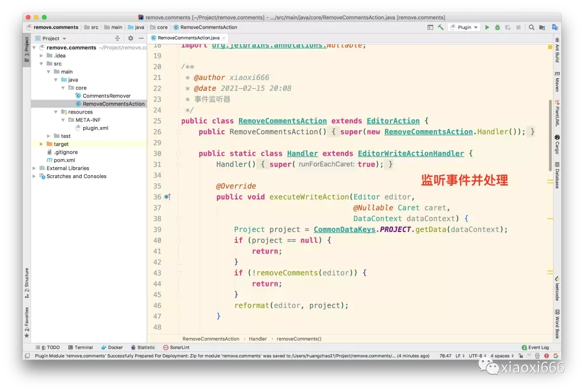
Task: Open the SonarLint panel
Action: (x=176, y=347)
